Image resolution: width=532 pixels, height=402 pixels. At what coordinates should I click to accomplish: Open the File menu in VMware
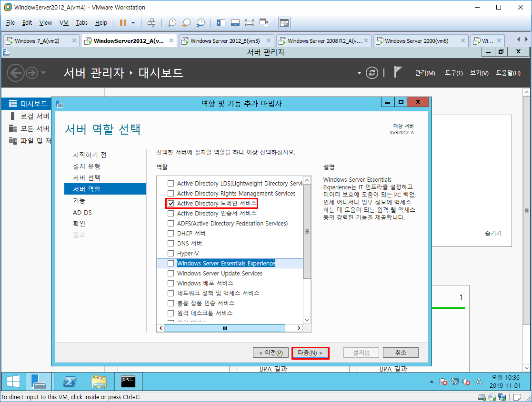[x=10, y=23]
